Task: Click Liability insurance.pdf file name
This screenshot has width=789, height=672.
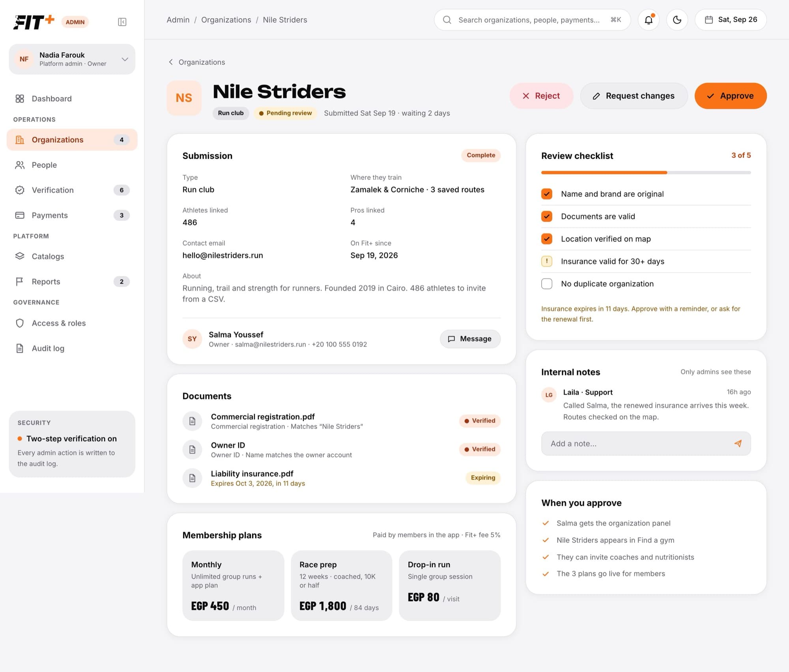Action: [x=252, y=473]
